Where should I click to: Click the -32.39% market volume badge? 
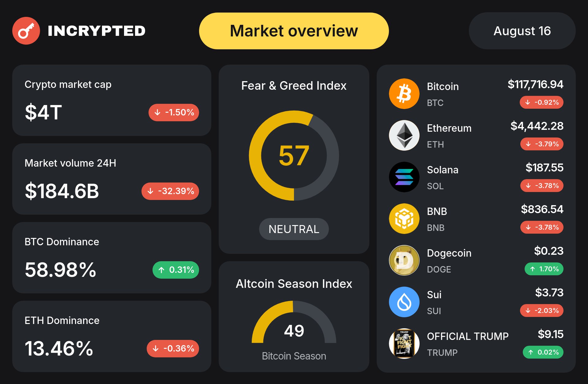click(170, 191)
